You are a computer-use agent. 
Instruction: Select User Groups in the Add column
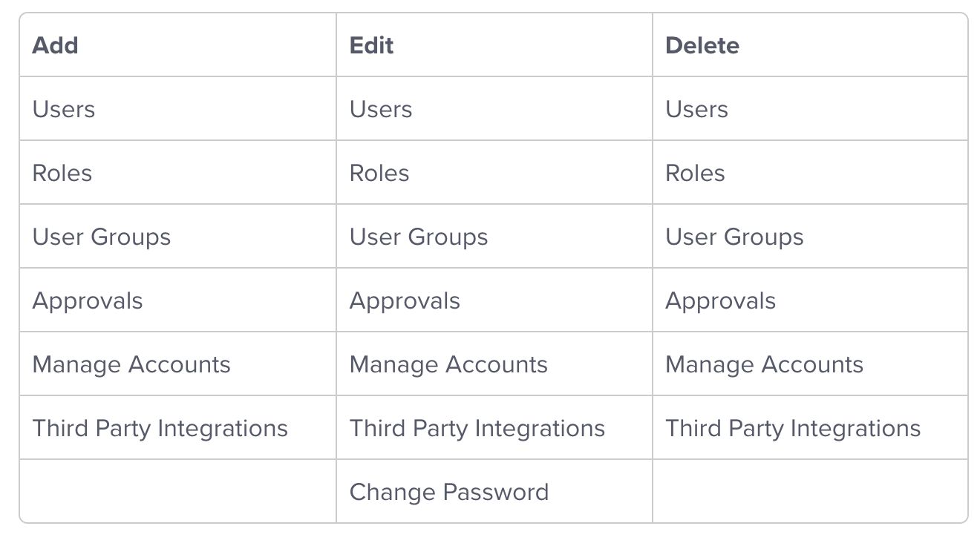point(102,237)
